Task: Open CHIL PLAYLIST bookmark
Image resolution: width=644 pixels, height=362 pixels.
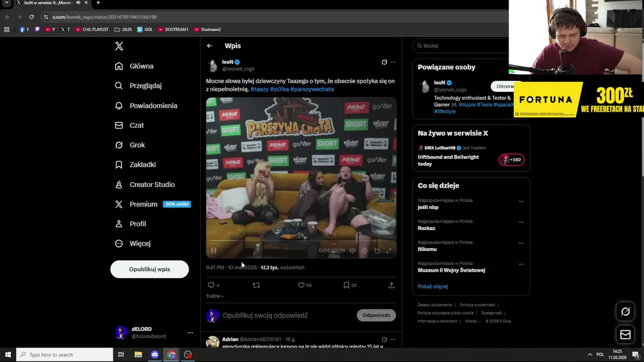Action: [92, 30]
